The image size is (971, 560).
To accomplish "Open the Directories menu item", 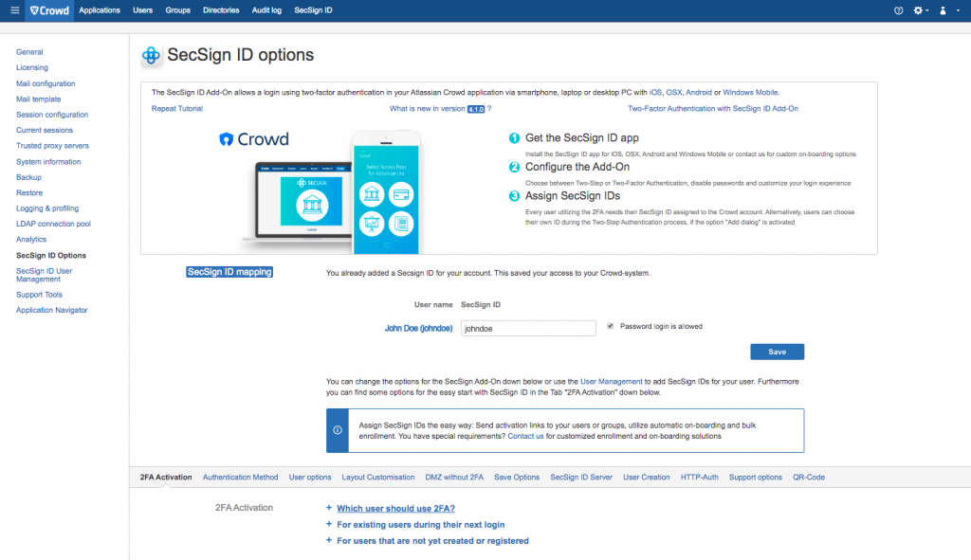I will point(221,10).
